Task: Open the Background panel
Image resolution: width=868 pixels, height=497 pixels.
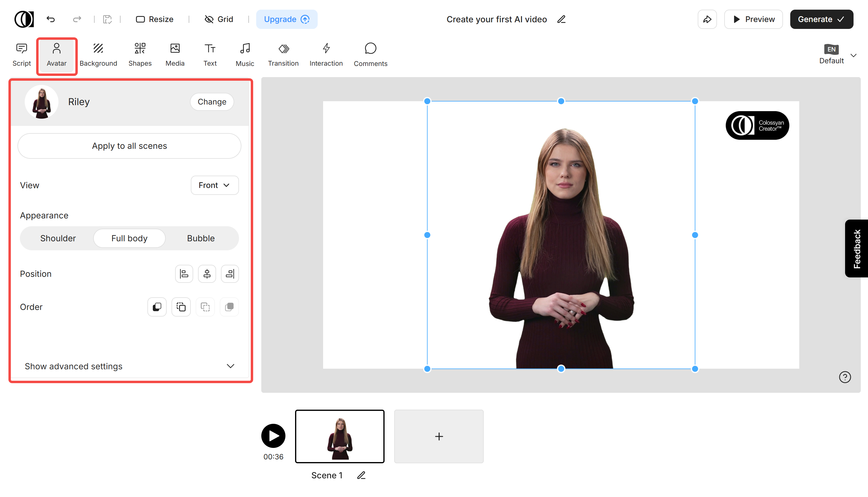Action: click(x=98, y=55)
